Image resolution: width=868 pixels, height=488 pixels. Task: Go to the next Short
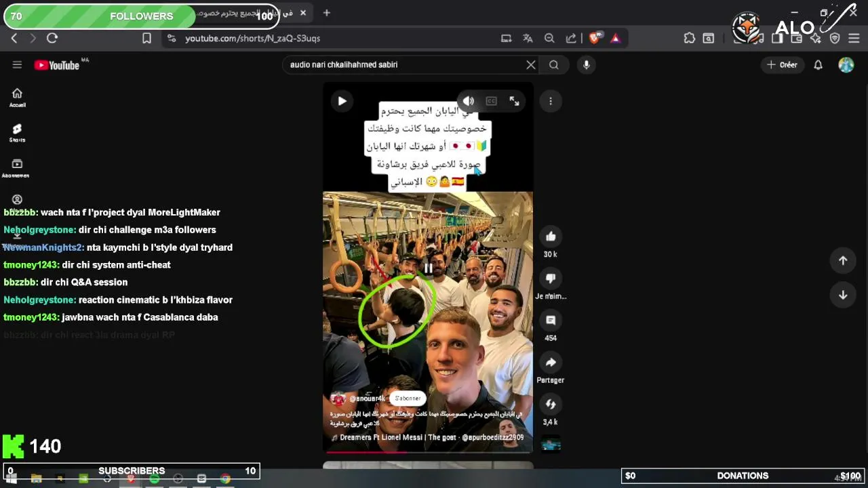(843, 295)
